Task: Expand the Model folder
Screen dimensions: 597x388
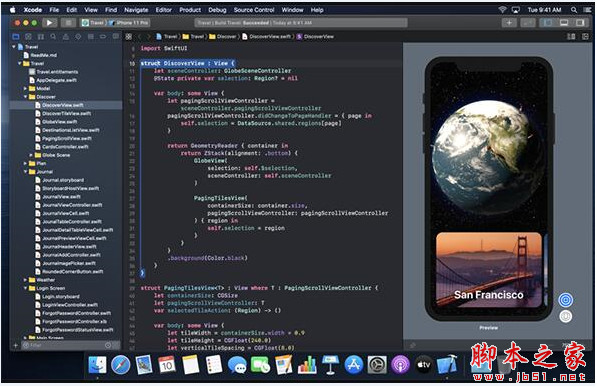Action: [25, 88]
